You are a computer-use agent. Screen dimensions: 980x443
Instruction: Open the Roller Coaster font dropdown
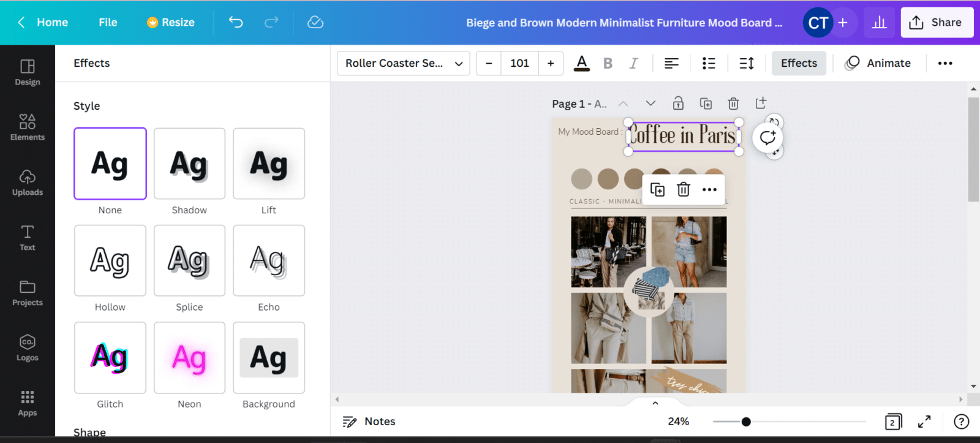tap(404, 63)
